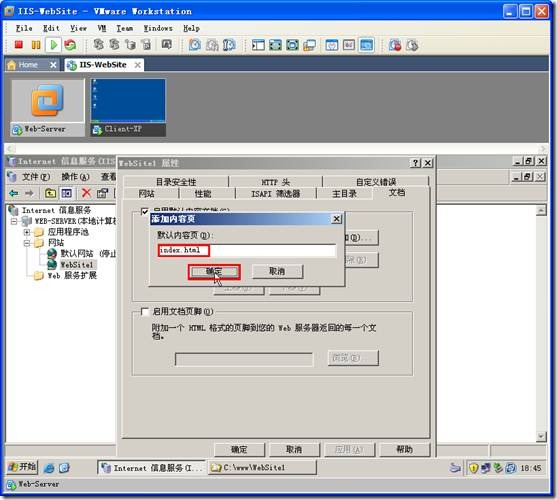Click the scroll up arrow in IIS right pane
Image resolution: width=557 pixels, height=500 pixels.
[541, 211]
